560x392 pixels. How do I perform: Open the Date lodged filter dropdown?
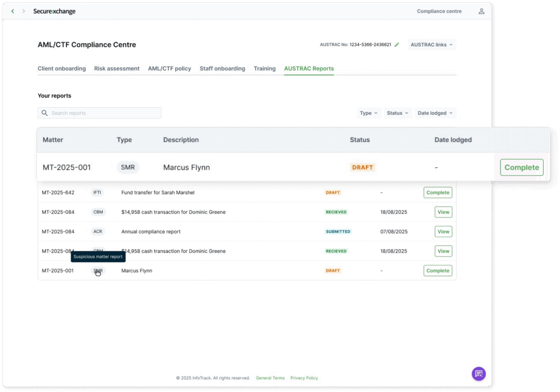[x=435, y=113]
